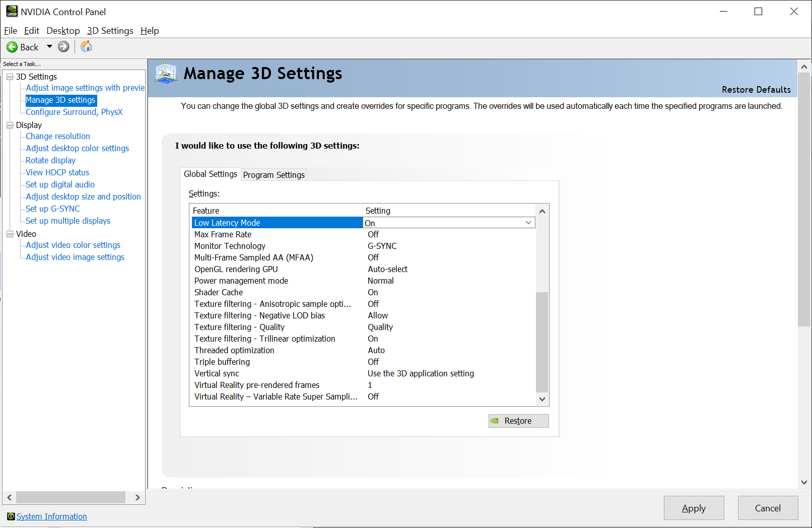Viewport: 812px width, 528px height.
Task: Collapse the Video tree node
Action: click(x=10, y=234)
